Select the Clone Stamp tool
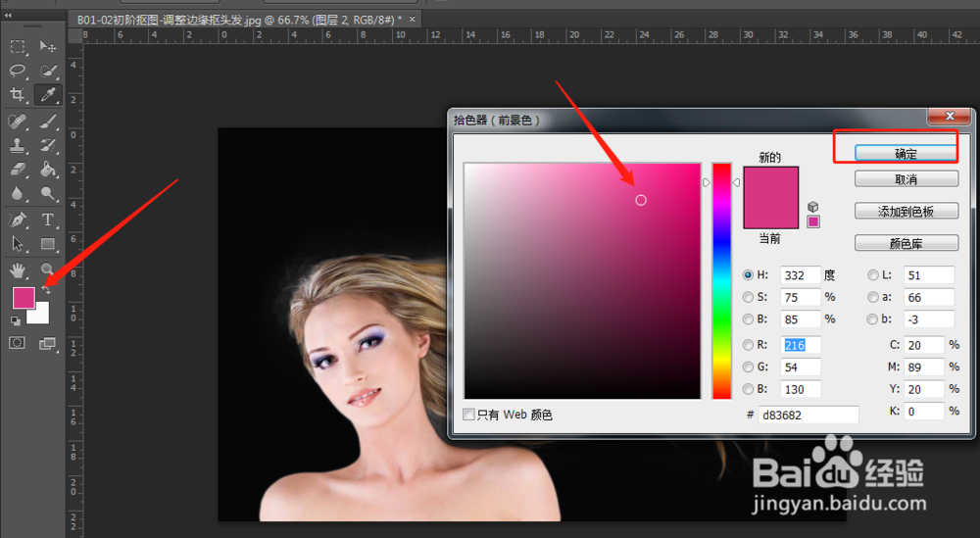 tap(18, 145)
